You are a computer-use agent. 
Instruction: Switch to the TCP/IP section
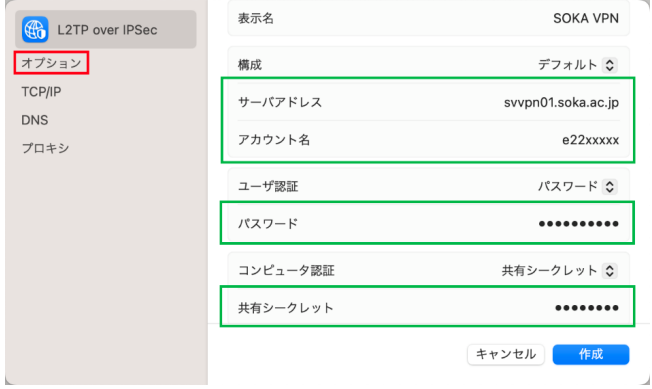point(41,91)
